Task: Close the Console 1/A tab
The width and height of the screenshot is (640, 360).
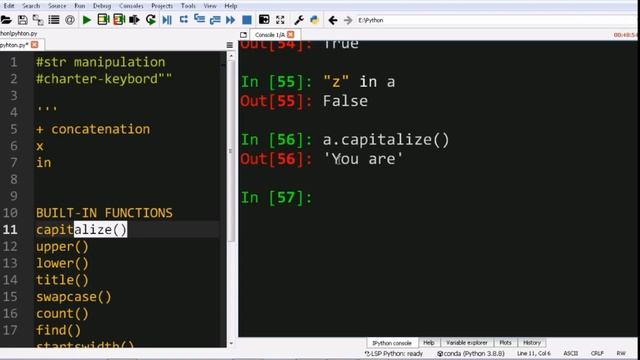Action: pos(291,34)
